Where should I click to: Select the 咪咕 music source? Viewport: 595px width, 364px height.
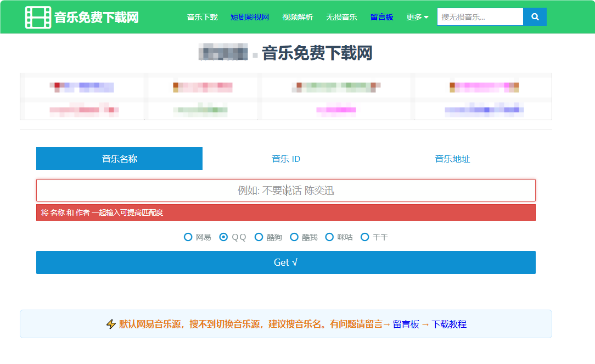pyautogui.click(x=329, y=237)
